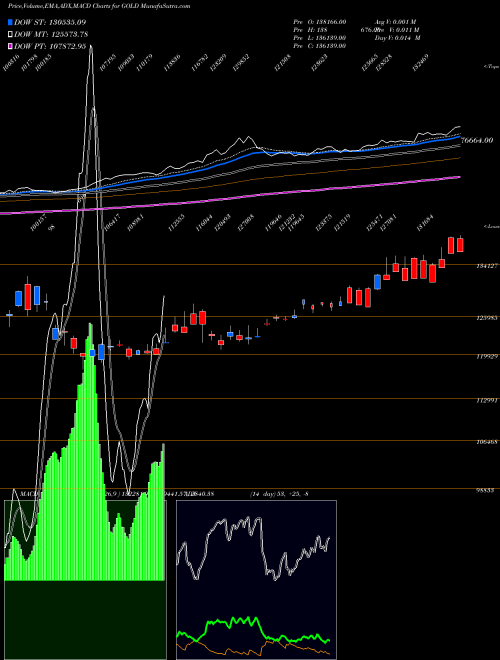
Task: Click the 'Avg V: 0.001 M' volume text
Action: [395, 21]
